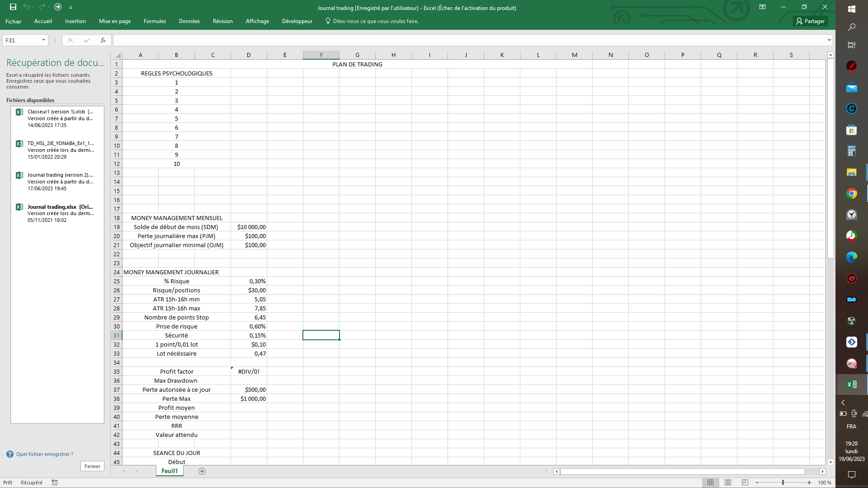Click the zoom slider handle
Image resolution: width=868 pixels, height=488 pixels.
[783, 483]
